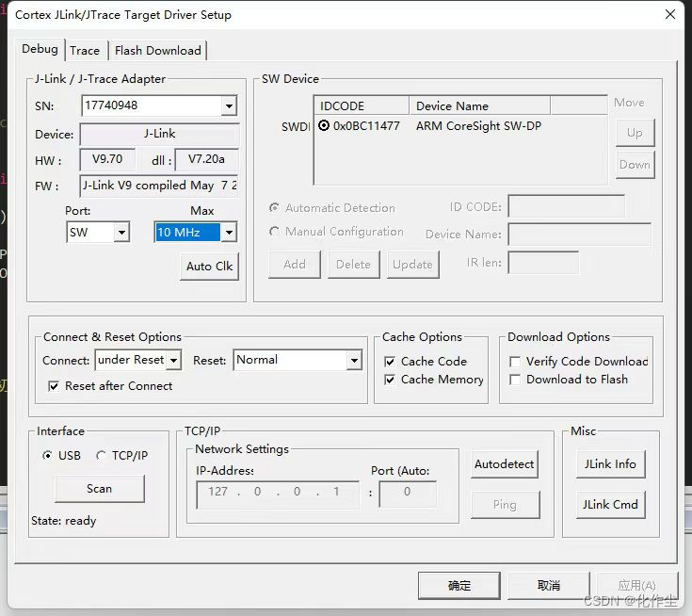Click the 应用(A) apply button

(636, 586)
